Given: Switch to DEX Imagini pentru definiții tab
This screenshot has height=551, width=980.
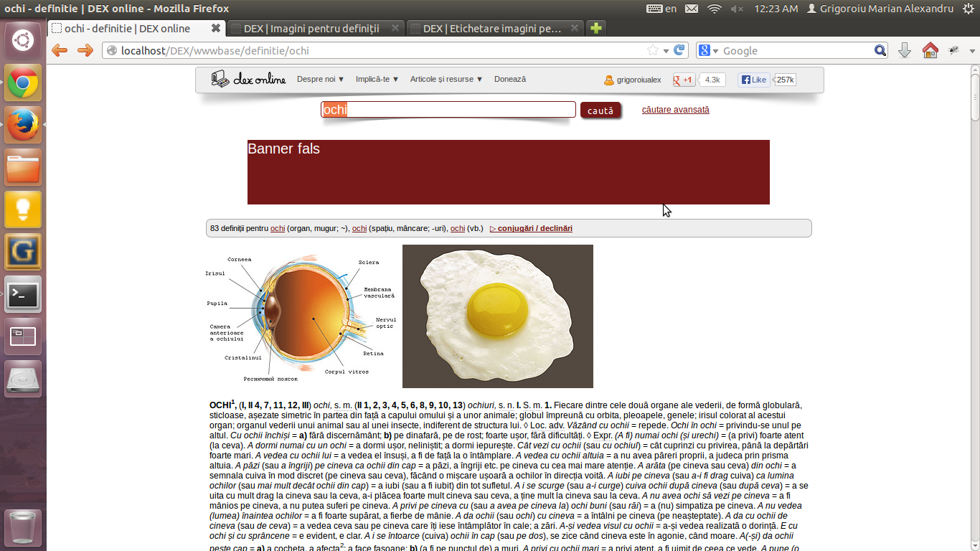Looking at the screenshot, I should coord(316,29).
